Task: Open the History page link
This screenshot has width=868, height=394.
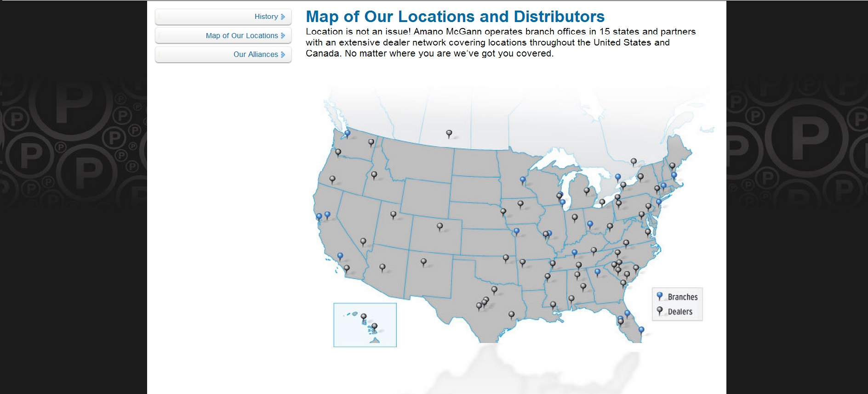Action: (x=266, y=17)
